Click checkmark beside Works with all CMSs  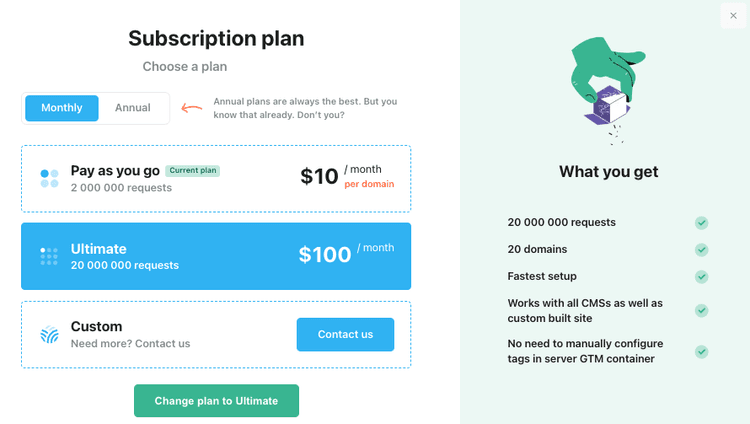[x=702, y=310]
